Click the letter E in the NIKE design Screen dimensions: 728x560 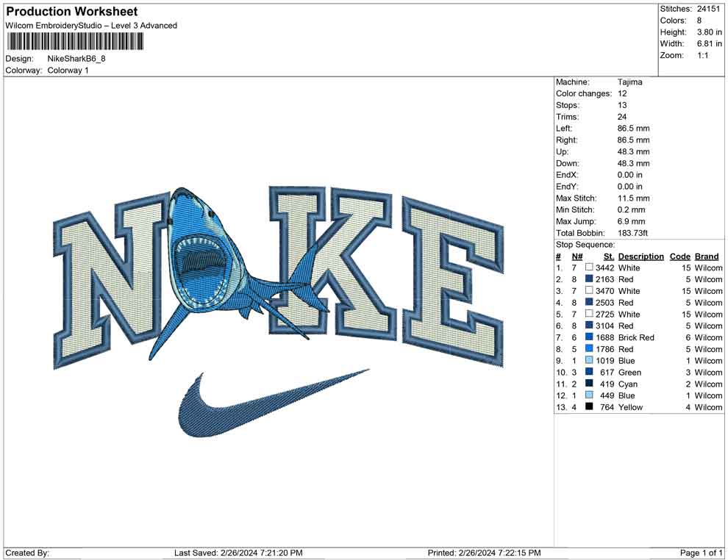pyautogui.click(x=453, y=281)
